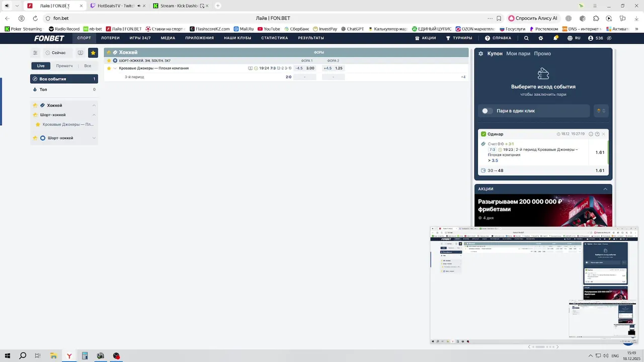The width and height of the screenshot is (644, 362).
Task: Close the Одинар bet card
Action: [x=603, y=134]
